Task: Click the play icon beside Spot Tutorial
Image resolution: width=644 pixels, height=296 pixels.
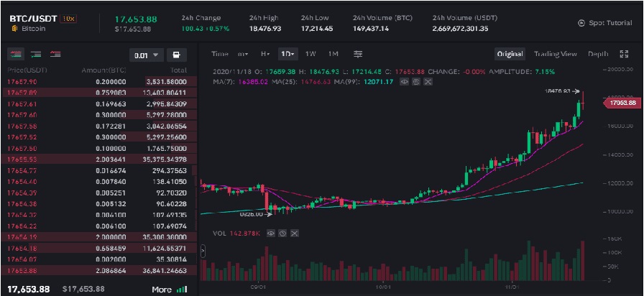Action: pyautogui.click(x=581, y=23)
